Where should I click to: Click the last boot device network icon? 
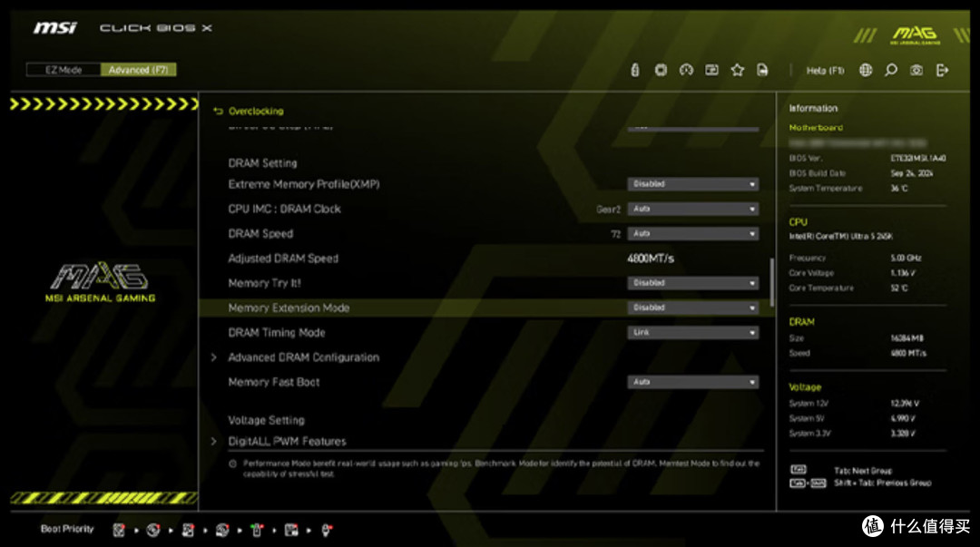click(x=327, y=530)
